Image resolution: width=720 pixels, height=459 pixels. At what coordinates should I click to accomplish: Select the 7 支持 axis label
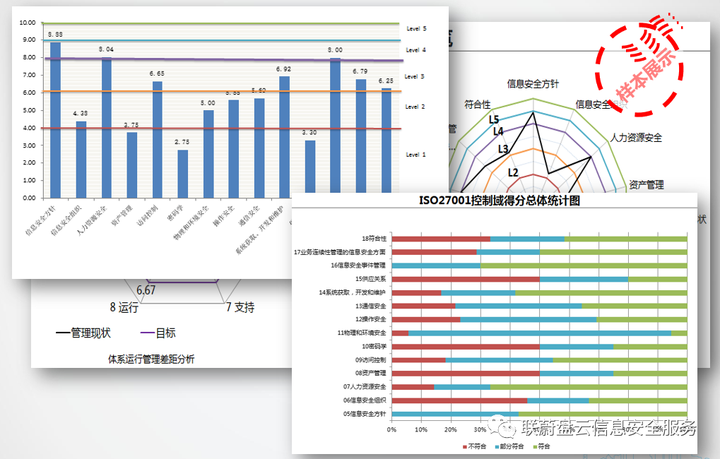240,307
